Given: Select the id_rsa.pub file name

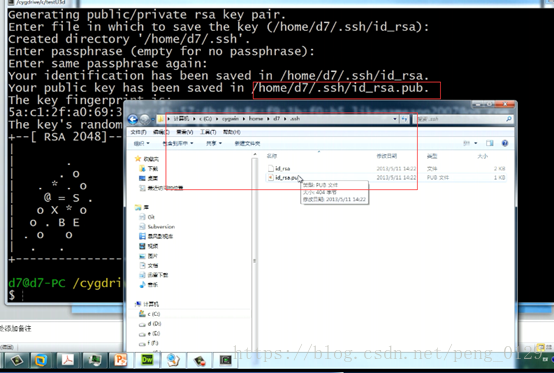Looking at the screenshot, I should point(287,177).
